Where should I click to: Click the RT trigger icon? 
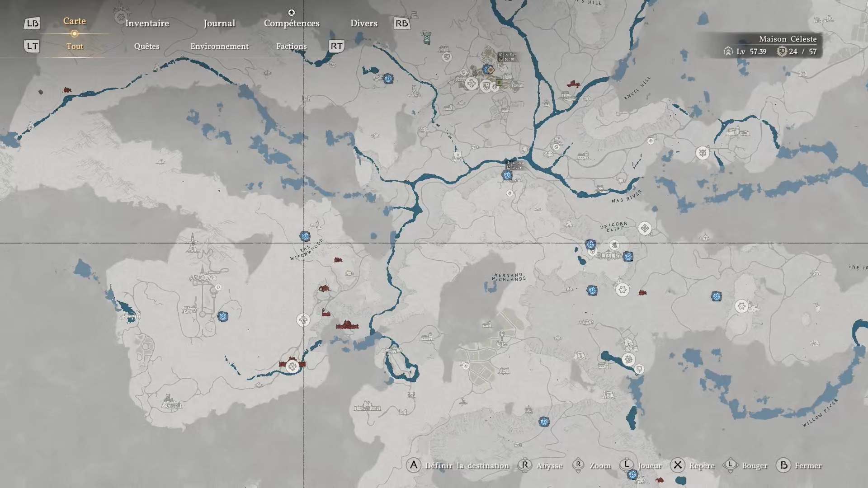click(x=336, y=46)
